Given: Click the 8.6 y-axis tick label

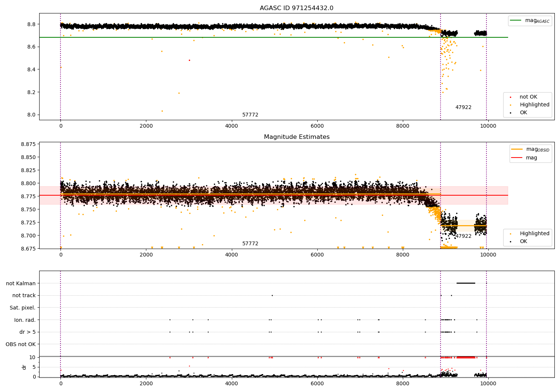Looking at the screenshot, I should tap(31, 47).
